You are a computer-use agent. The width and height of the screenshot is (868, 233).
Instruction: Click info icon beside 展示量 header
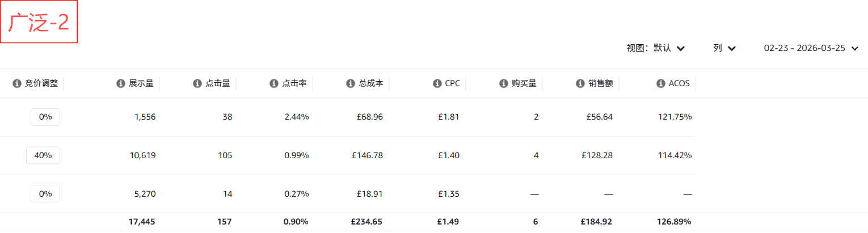120,83
